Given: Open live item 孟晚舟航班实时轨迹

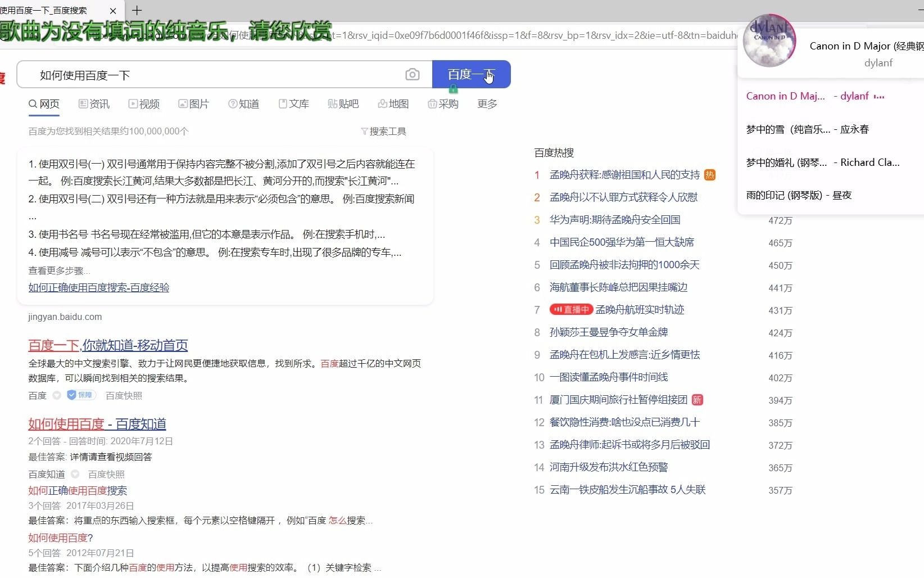Looking at the screenshot, I should point(640,310).
